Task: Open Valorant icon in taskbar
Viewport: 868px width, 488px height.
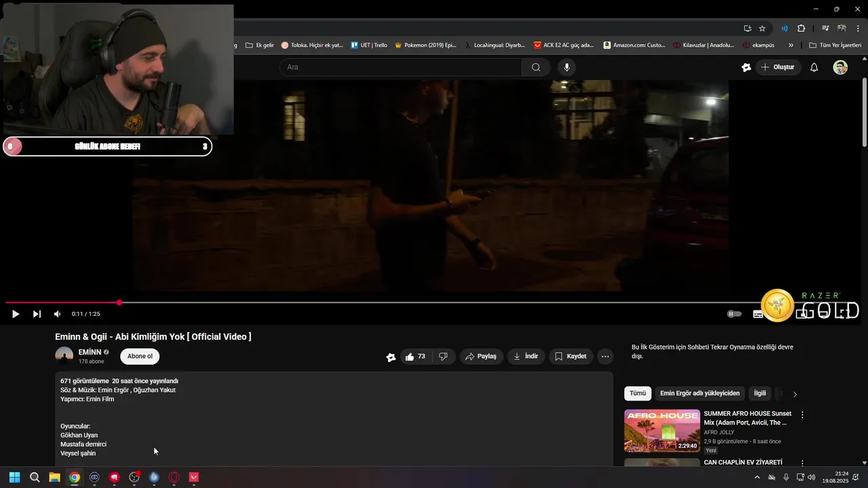Action: point(194,477)
